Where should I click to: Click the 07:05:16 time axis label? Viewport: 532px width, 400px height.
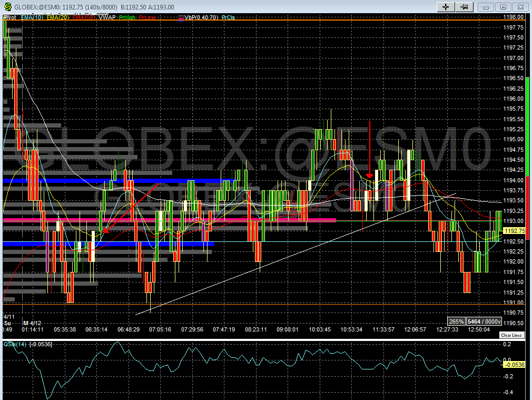point(160,329)
